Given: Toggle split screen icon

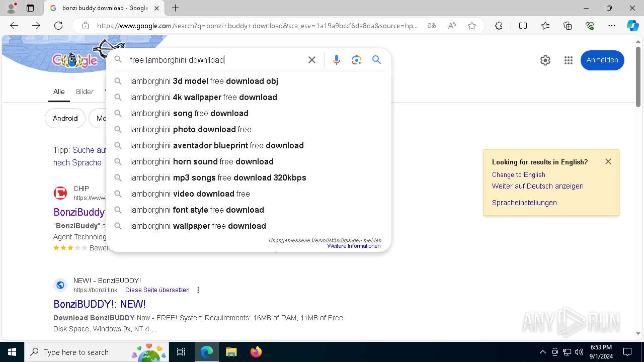Looking at the screenshot, I should [523, 26].
